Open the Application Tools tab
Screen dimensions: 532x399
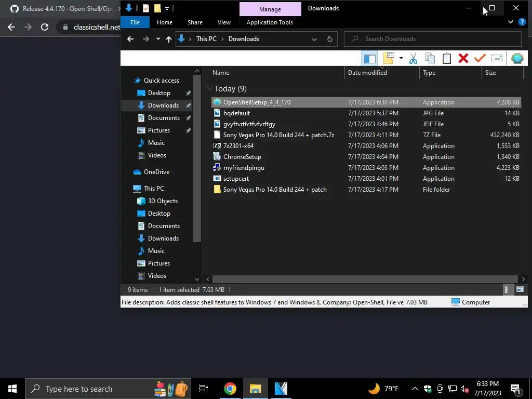[x=270, y=22]
